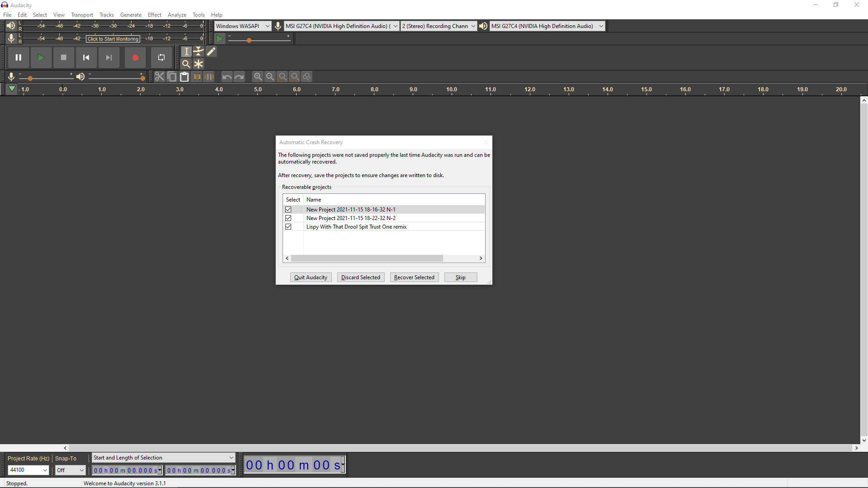
Task: Open the File menu
Action: [7, 15]
